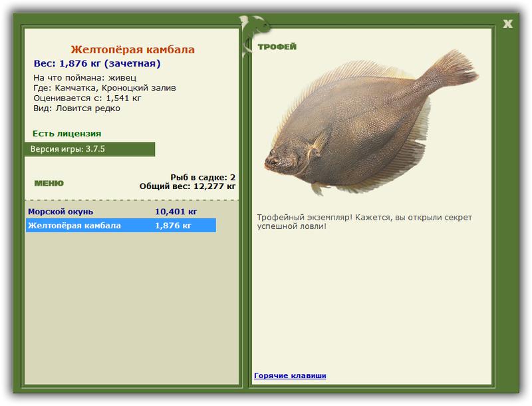Click the Вид: Ловится редко text
Viewport: 532px width, 406px height.
click(76, 108)
